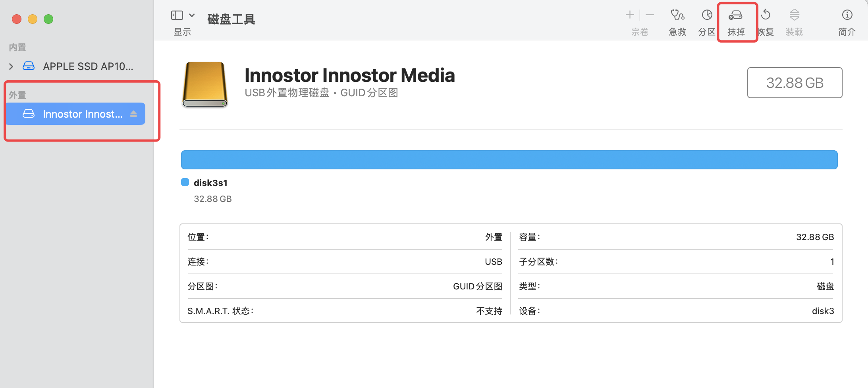Open the Partition (分区) tool
This screenshot has height=388, width=868.
pos(707,16)
